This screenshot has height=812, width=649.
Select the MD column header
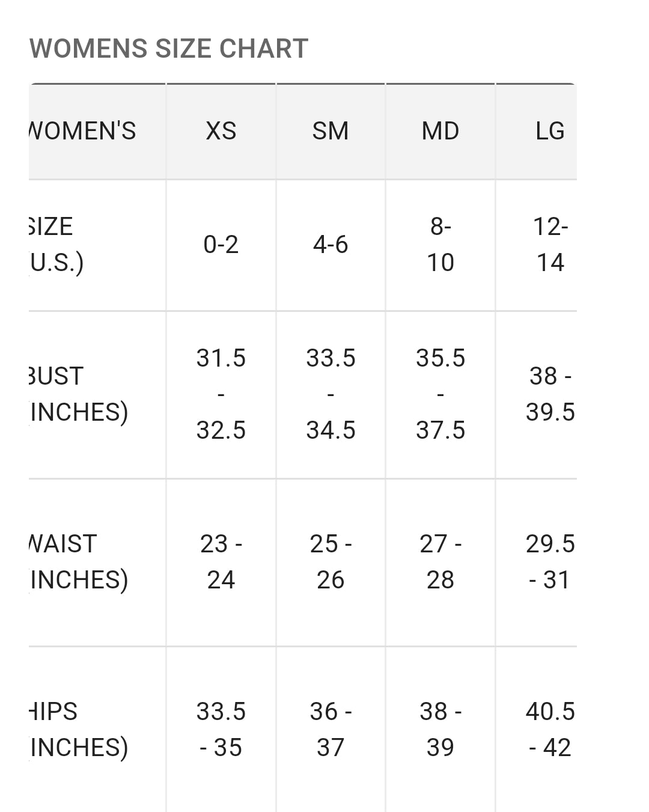440,131
